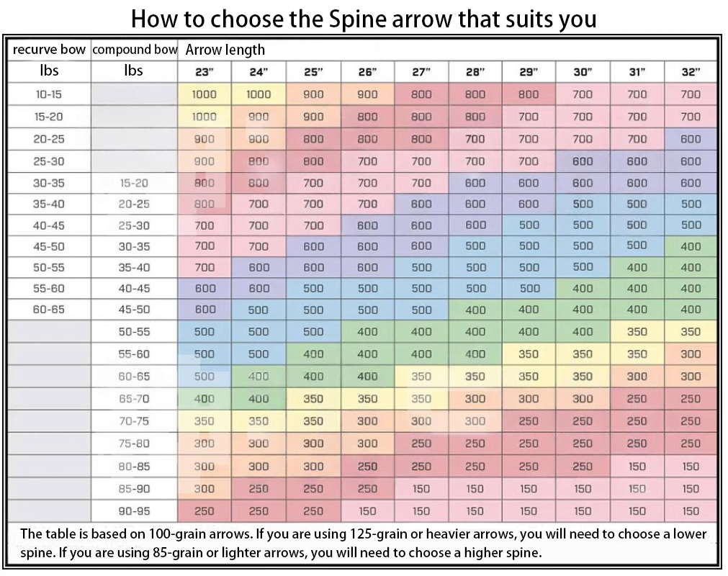Viewport: 728px width, 576px height.
Task: Select the 400 cell under 32" in 45-50 recurve row
Action: pos(691,246)
